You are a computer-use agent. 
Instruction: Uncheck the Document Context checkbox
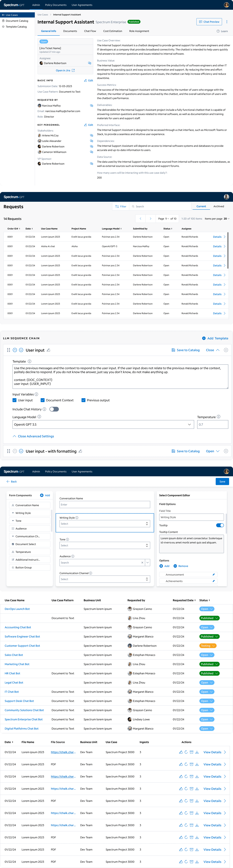pos(43,400)
